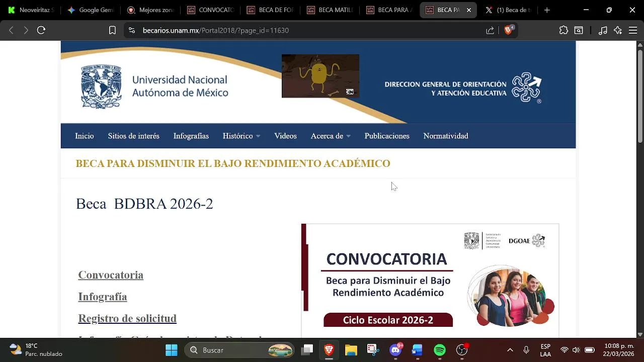Open Sitios de interés menu item

tap(133, 136)
